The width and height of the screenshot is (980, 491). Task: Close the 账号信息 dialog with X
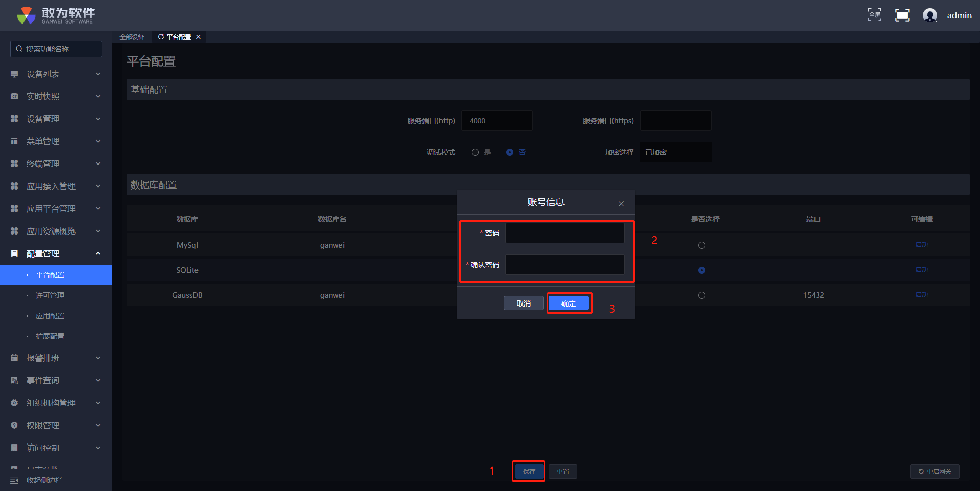click(621, 204)
